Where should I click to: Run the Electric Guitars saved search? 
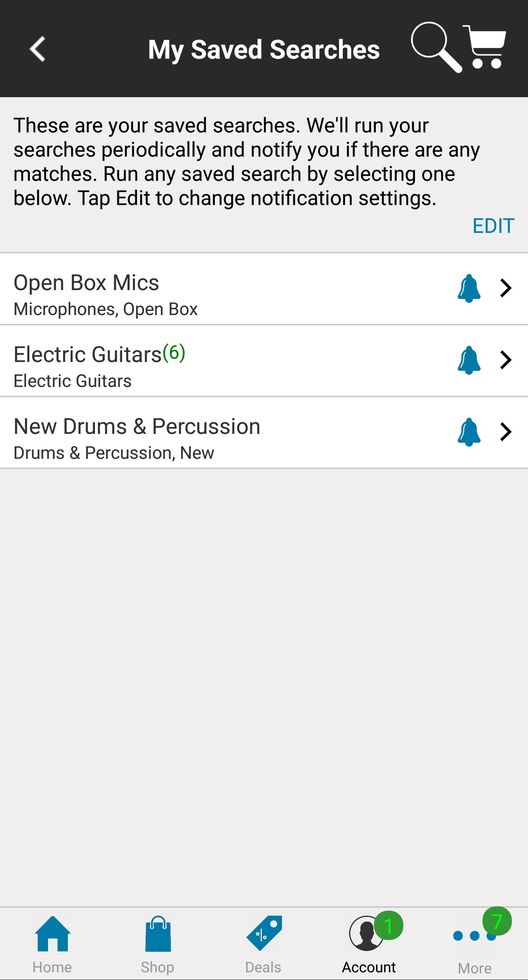pyautogui.click(x=190, y=361)
